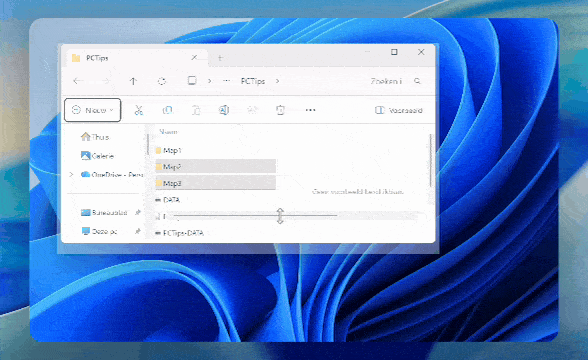This screenshot has height=360, width=588.
Task: Click the Paste toolbar icon
Action: pyautogui.click(x=196, y=110)
